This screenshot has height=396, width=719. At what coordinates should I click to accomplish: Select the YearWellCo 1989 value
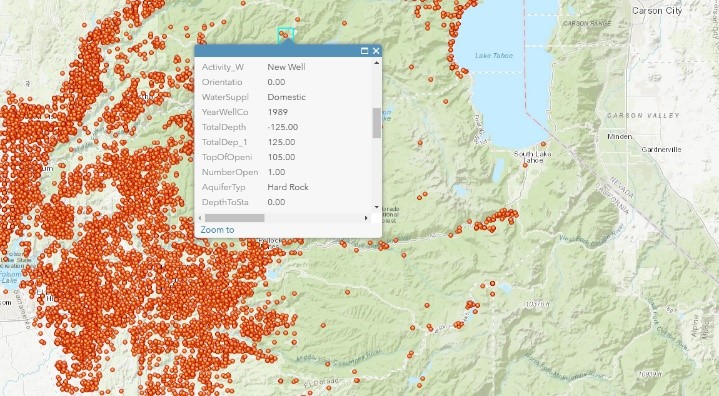[x=277, y=112]
